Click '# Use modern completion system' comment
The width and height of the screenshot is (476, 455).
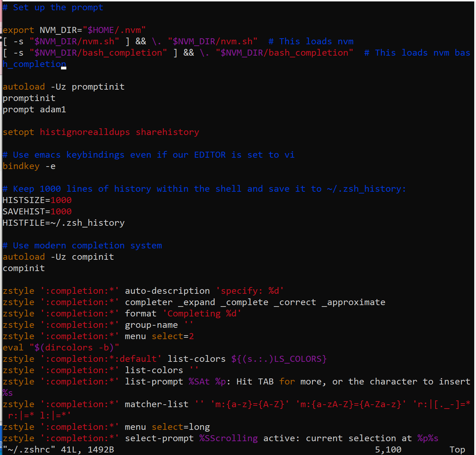pos(82,246)
